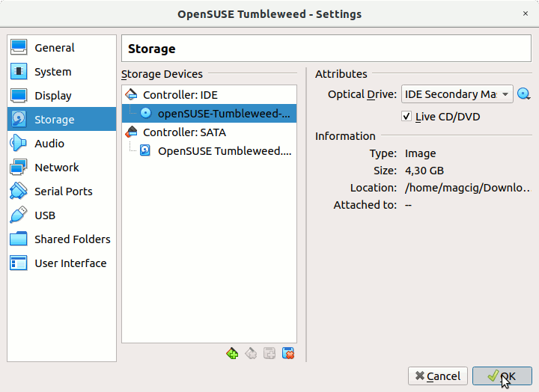Click the Storage disk icon in sidebar
Viewport: 539px width, 392px height.
click(18, 119)
